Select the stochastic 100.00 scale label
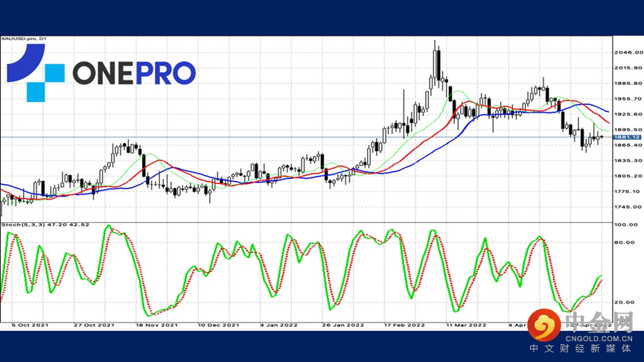This screenshot has height=362, width=644. pyautogui.click(x=626, y=225)
